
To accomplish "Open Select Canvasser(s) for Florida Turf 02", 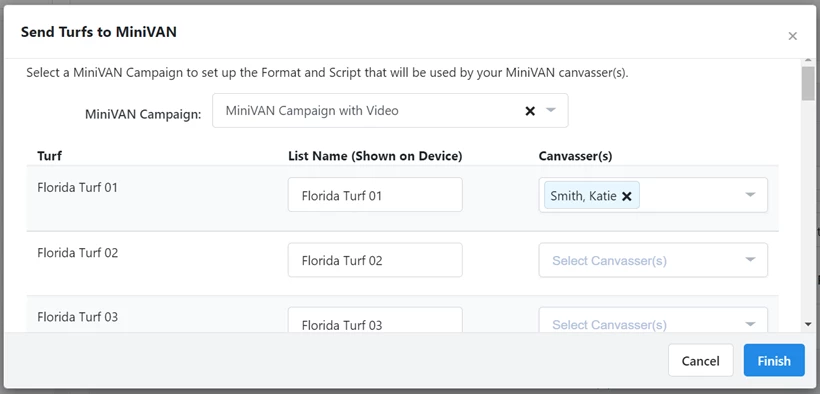I will [x=653, y=260].
